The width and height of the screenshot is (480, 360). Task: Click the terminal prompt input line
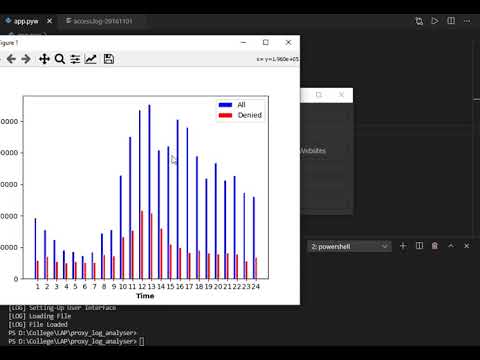[77, 341]
